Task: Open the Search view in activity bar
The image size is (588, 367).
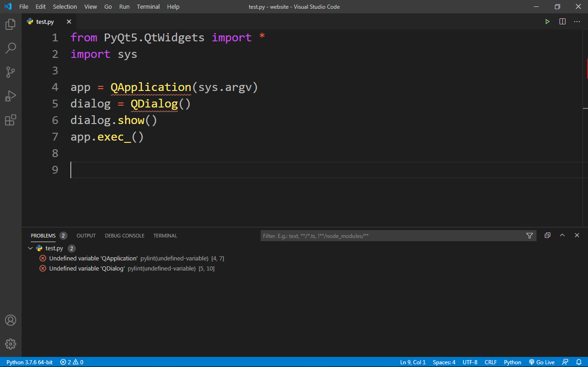Action: [10, 48]
